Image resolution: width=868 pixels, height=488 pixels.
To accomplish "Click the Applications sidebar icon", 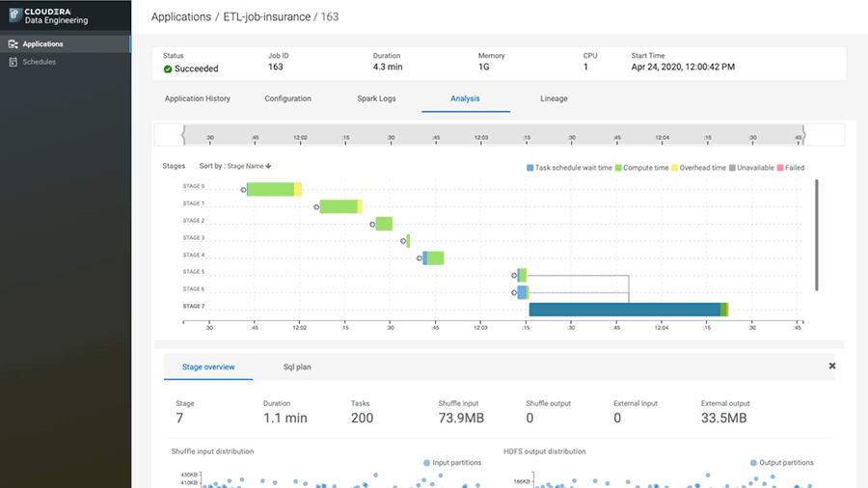I will [x=14, y=43].
